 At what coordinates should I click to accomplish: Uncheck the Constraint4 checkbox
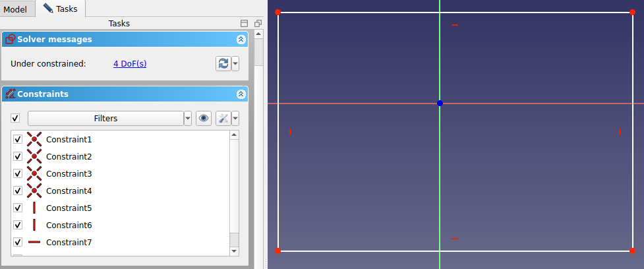pyautogui.click(x=18, y=191)
